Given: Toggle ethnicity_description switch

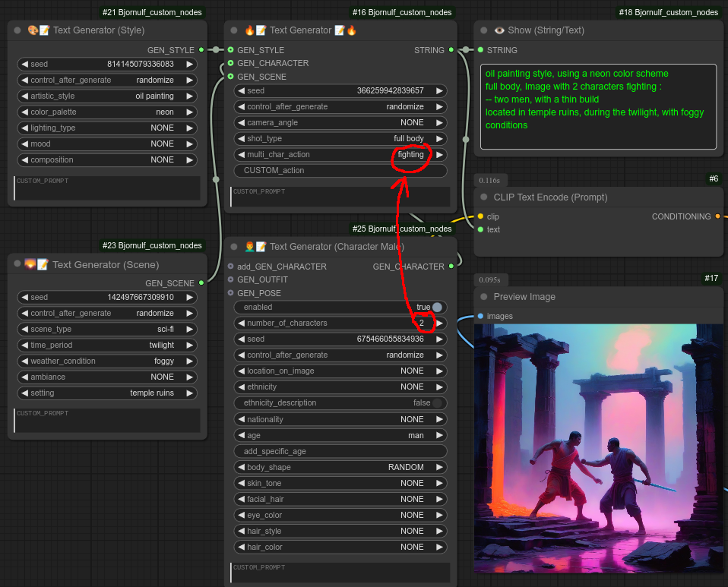Looking at the screenshot, I should click(437, 403).
